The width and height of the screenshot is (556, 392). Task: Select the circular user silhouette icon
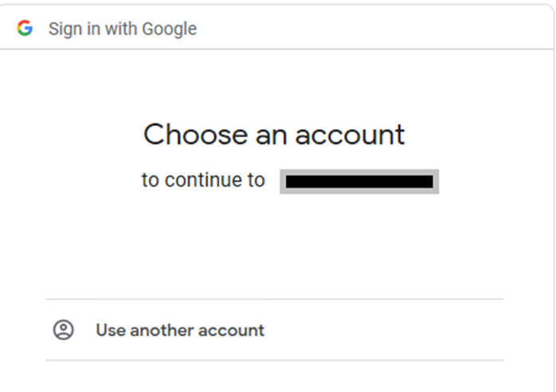[64, 330]
